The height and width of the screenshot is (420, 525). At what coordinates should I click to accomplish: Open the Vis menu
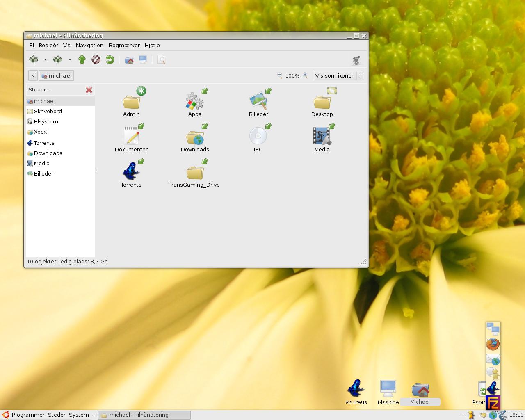click(x=66, y=46)
